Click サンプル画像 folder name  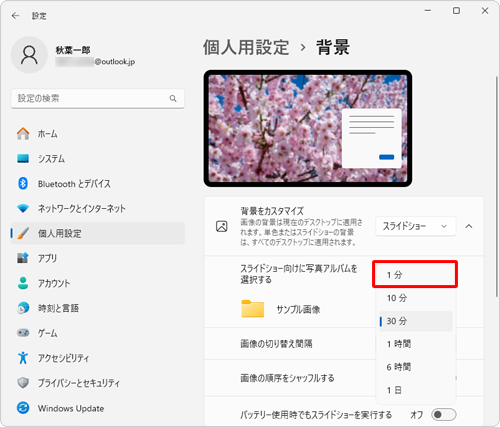(x=298, y=309)
